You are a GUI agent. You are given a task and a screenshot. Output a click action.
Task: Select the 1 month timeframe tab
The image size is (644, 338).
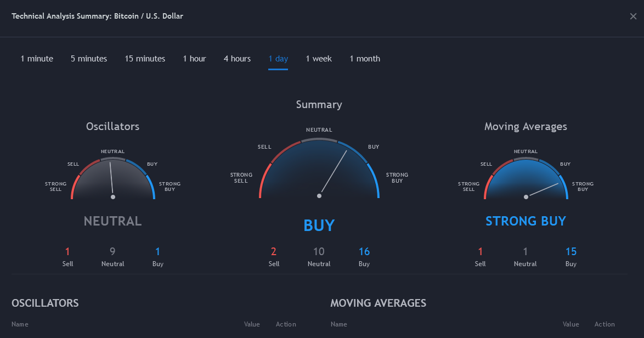[365, 59]
